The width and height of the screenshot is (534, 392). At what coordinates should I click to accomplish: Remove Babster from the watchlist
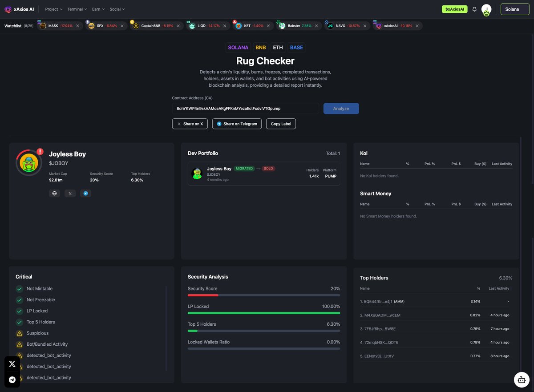[316, 26]
